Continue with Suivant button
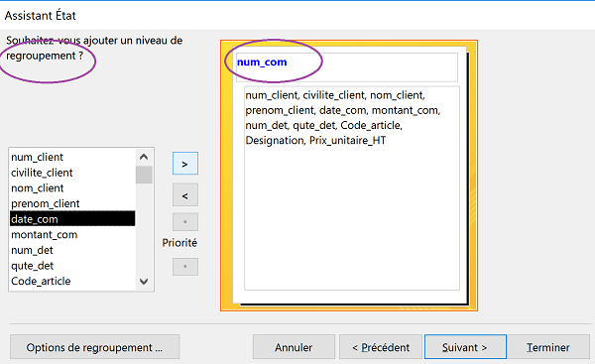This screenshot has width=595, height=364. pyautogui.click(x=465, y=347)
